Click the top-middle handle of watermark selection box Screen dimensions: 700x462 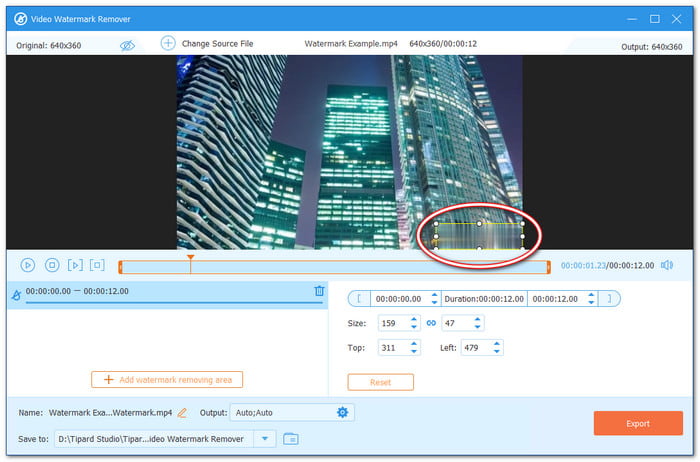(x=479, y=223)
